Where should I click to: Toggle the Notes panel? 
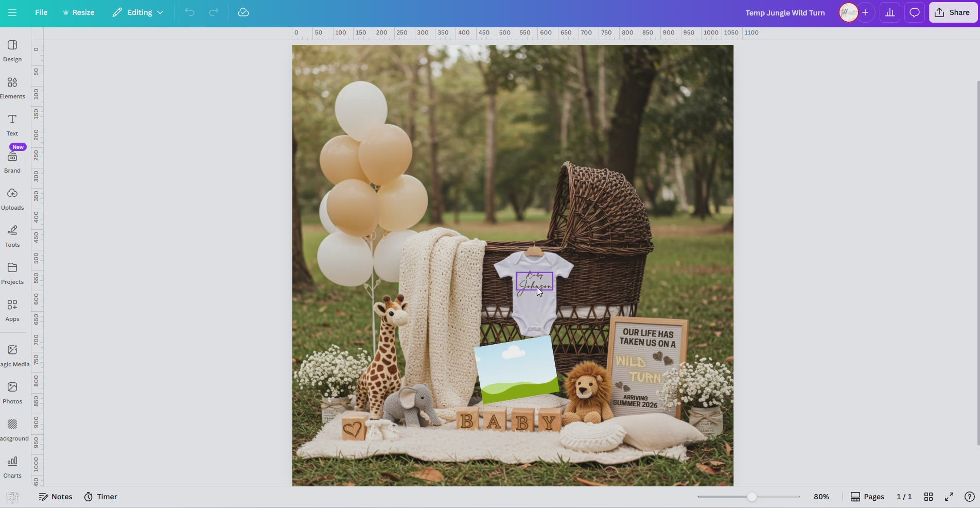[x=56, y=497]
